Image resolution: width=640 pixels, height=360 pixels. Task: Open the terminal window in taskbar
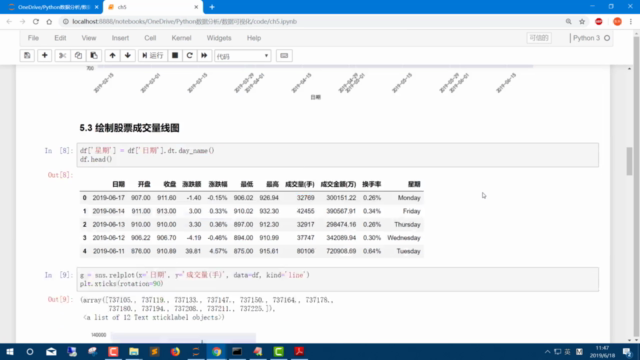(x=237, y=351)
